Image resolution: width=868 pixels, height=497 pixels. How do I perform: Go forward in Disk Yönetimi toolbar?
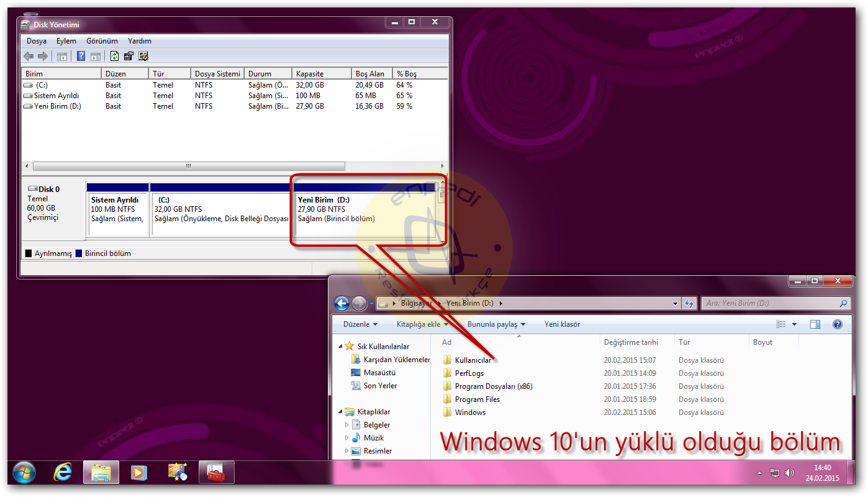pos(43,57)
